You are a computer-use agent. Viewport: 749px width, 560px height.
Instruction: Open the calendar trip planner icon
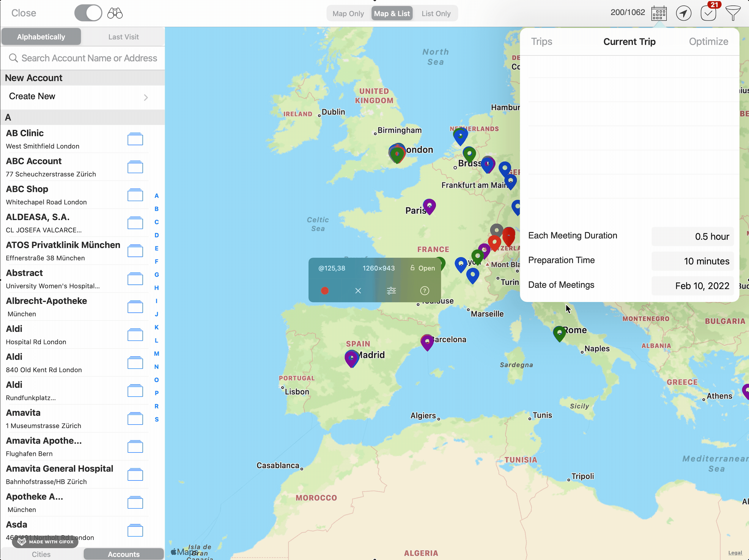tap(659, 14)
